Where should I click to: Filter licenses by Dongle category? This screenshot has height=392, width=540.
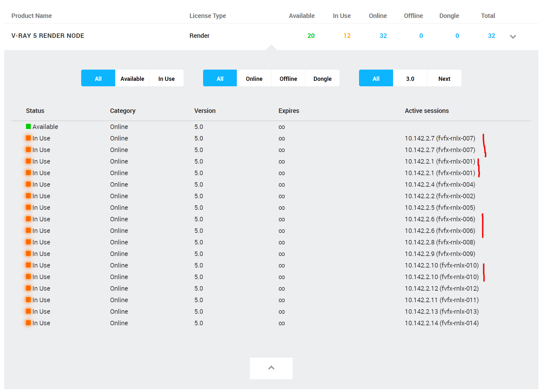coord(322,78)
